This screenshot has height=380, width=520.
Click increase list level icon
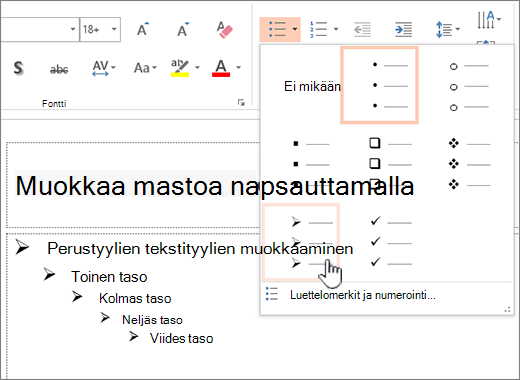coord(403,30)
